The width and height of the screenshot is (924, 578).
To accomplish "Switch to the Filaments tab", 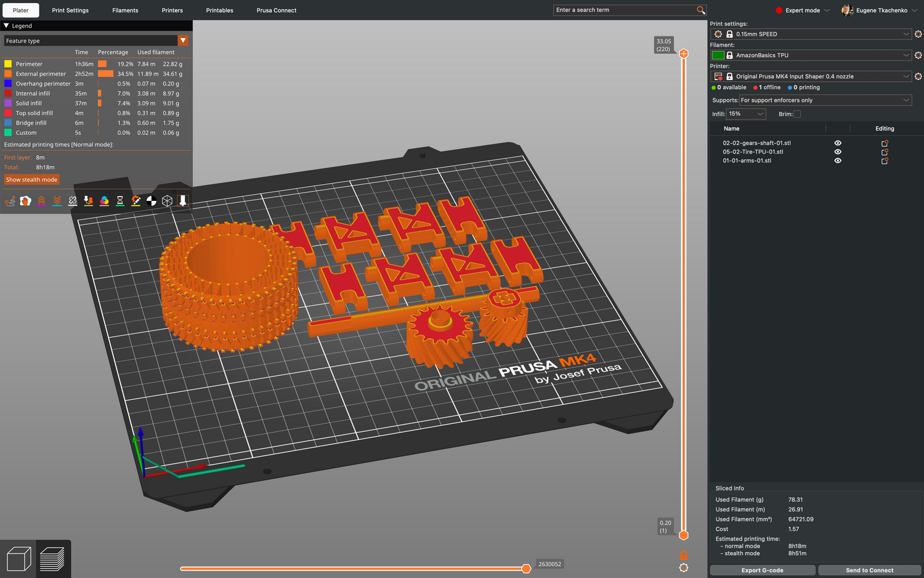I will pyautogui.click(x=125, y=10).
